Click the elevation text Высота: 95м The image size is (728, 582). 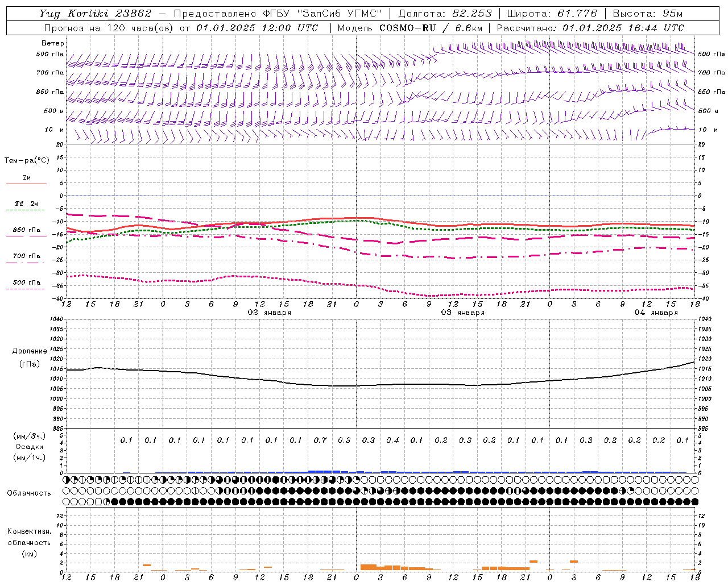tap(647, 14)
